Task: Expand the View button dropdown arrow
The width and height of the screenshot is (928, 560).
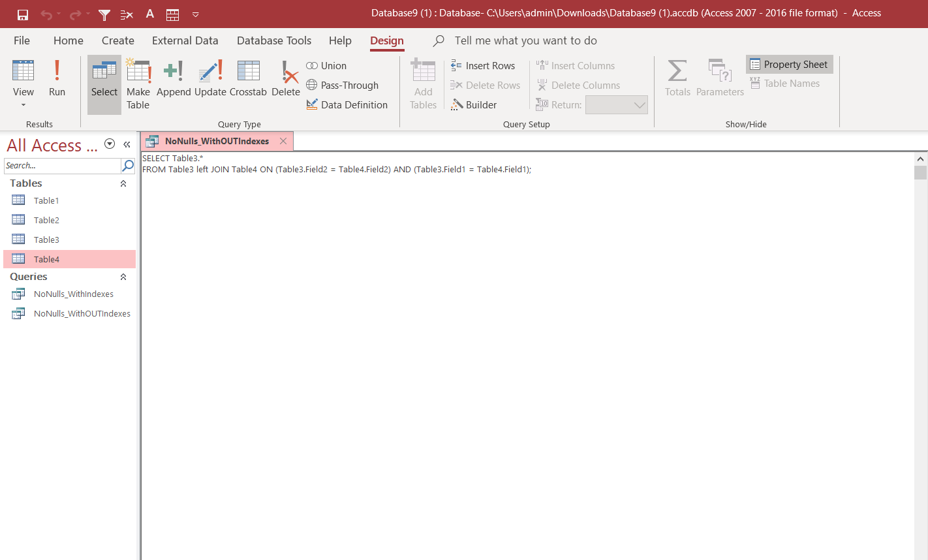Action: pyautogui.click(x=23, y=104)
